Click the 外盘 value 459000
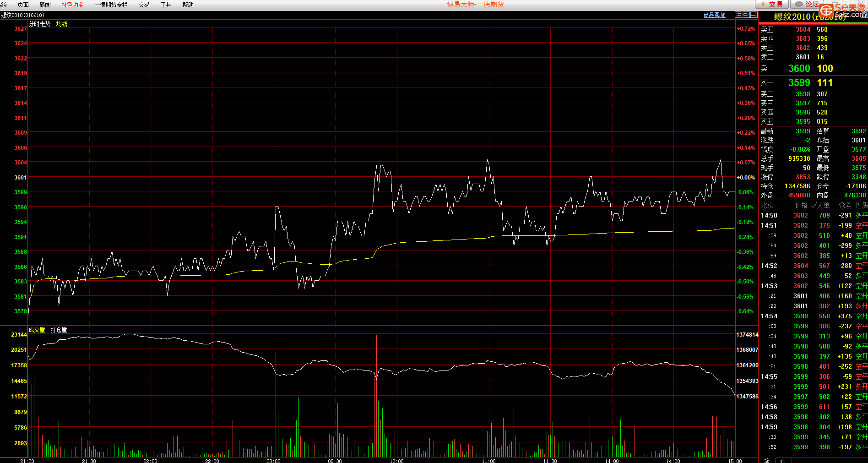The height and width of the screenshot is (463, 868). click(799, 195)
